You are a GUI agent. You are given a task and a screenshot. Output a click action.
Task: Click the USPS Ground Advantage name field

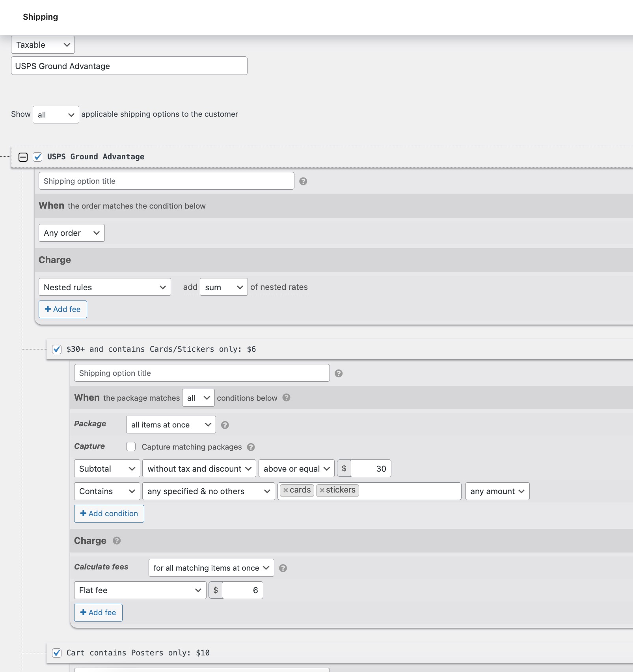point(129,66)
